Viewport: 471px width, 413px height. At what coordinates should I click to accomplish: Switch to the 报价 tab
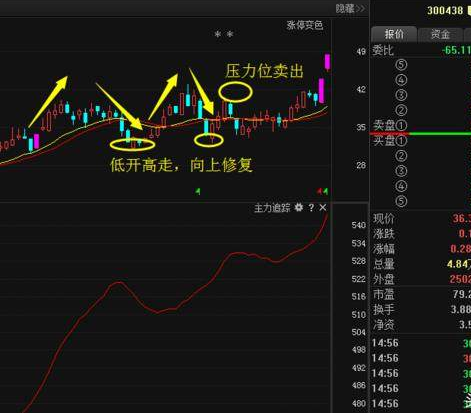394,34
